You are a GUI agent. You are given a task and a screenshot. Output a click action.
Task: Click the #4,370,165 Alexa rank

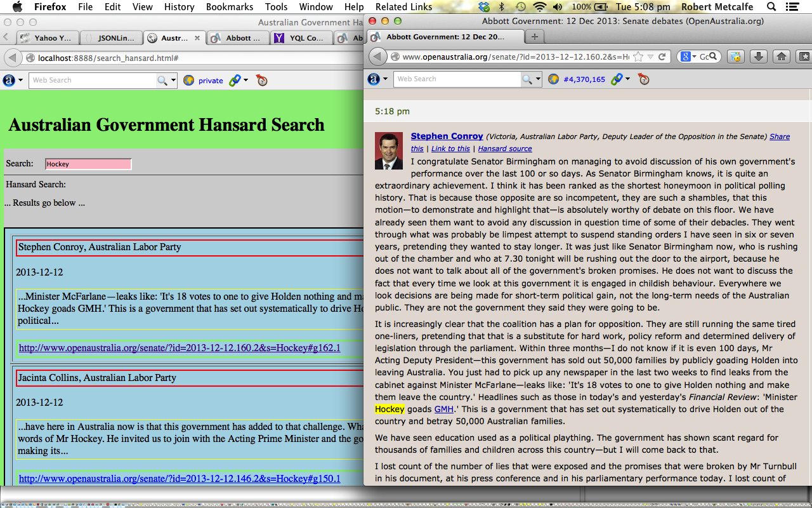pos(584,79)
